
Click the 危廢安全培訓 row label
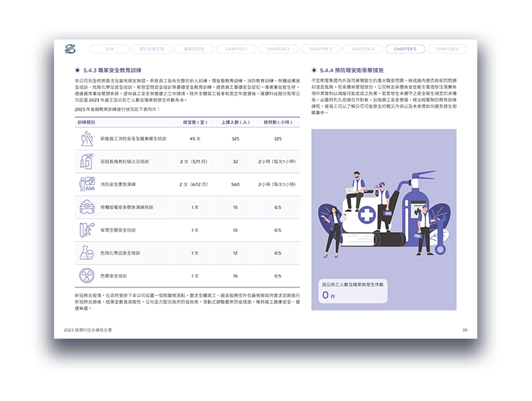point(114,276)
